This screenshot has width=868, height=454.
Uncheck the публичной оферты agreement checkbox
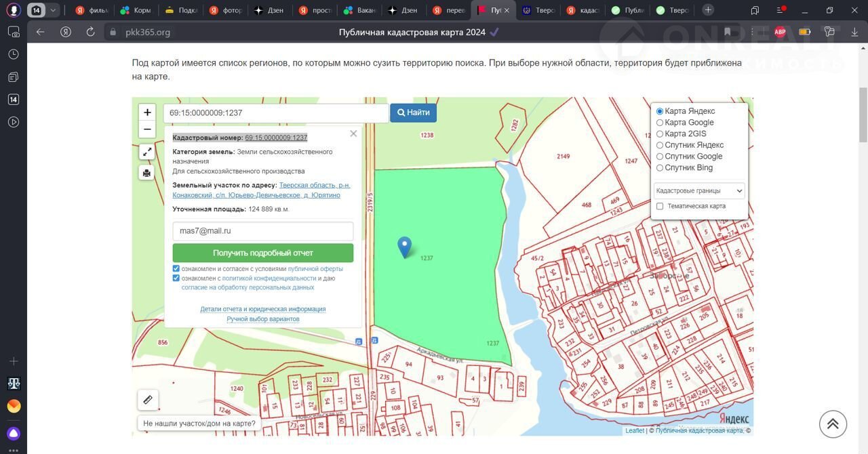176,269
